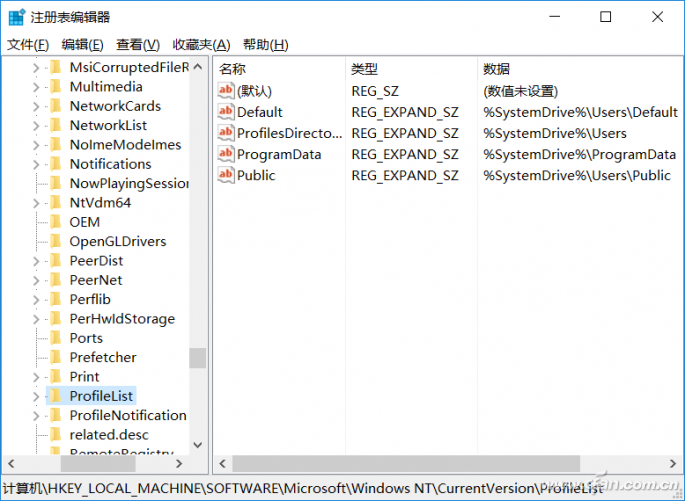Click the related.desc folder icon
The height and width of the screenshot is (501, 685).
[56, 434]
